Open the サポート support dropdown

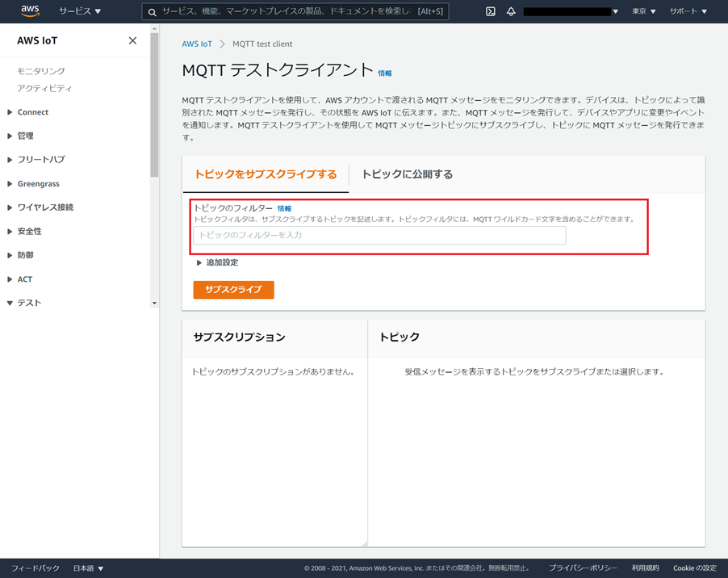[x=688, y=11]
